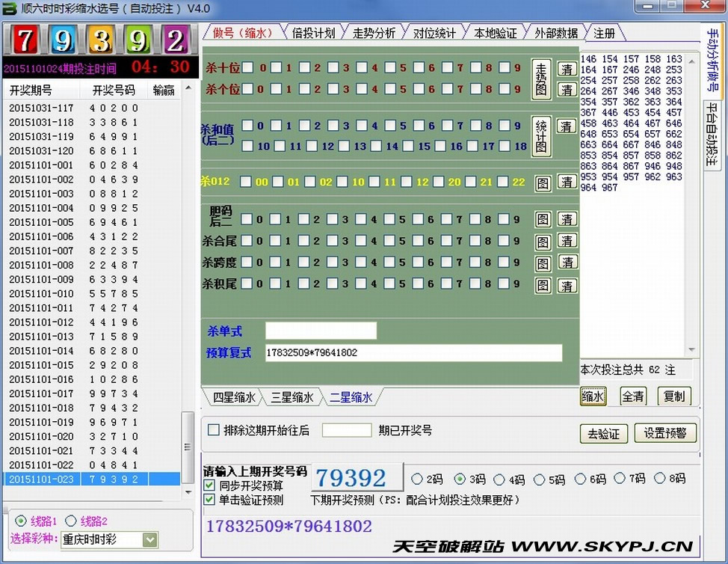The height and width of the screenshot is (564, 728).
Task: Click the 清 button in 杀合尾 row
Action: click(567, 241)
